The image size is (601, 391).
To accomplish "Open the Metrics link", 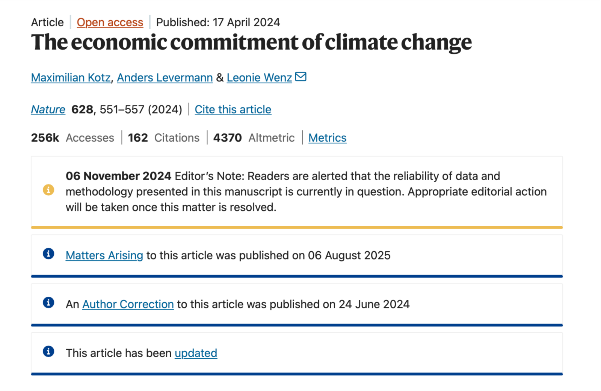I will point(327,138).
